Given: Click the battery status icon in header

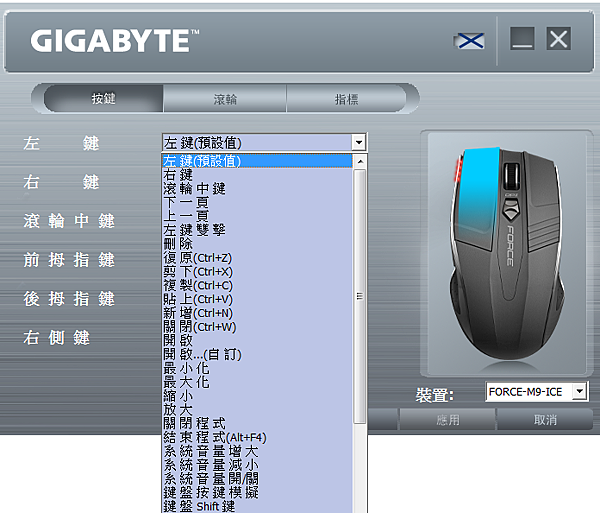Looking at the screenshot, I should (469, 41).
